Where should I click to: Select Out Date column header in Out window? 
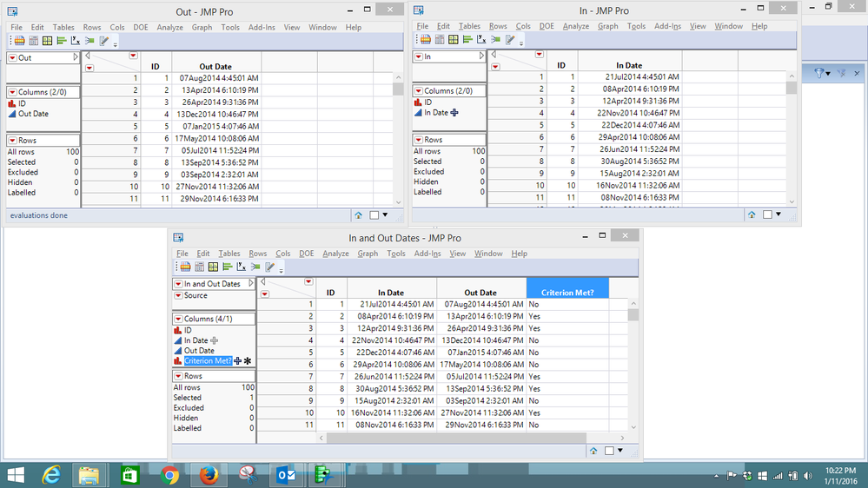215,62
